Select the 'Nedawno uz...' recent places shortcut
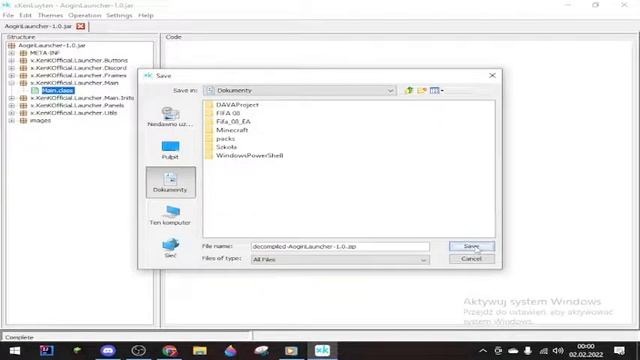The width and height of the screenshot is (640, 360). pos(170,117)
